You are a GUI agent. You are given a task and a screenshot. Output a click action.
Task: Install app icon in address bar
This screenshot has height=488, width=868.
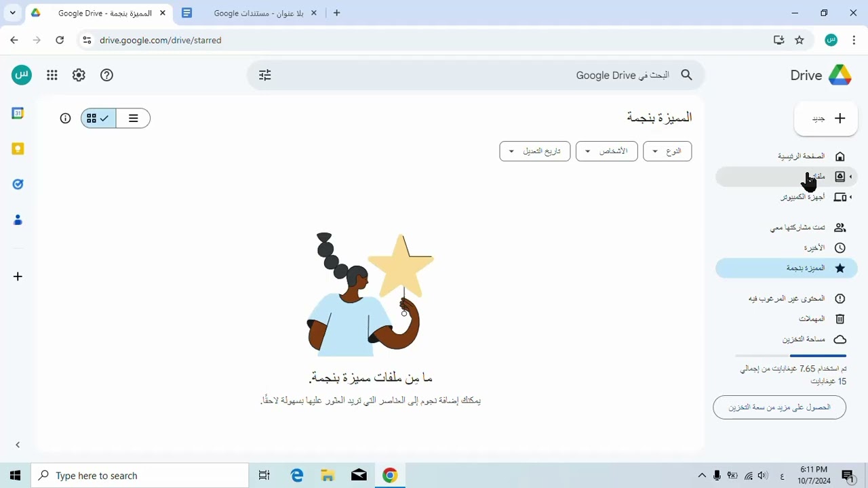[x=778, y=40]
